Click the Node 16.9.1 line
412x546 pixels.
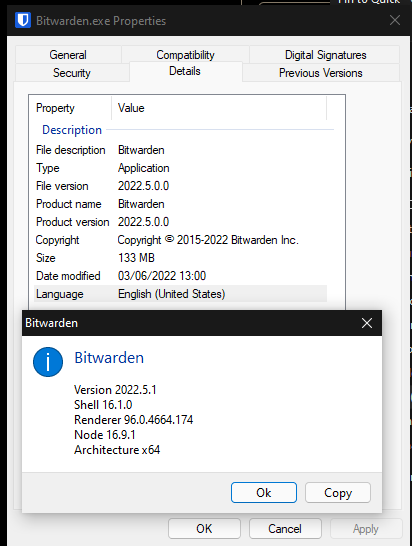(x=105, y=435)
